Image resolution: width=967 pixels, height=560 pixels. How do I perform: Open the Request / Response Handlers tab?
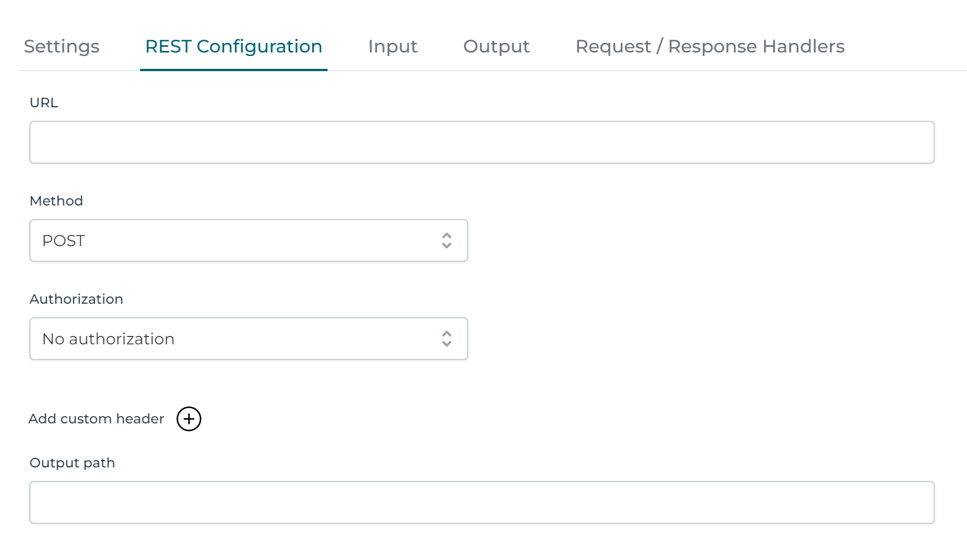tap(710, 46)
